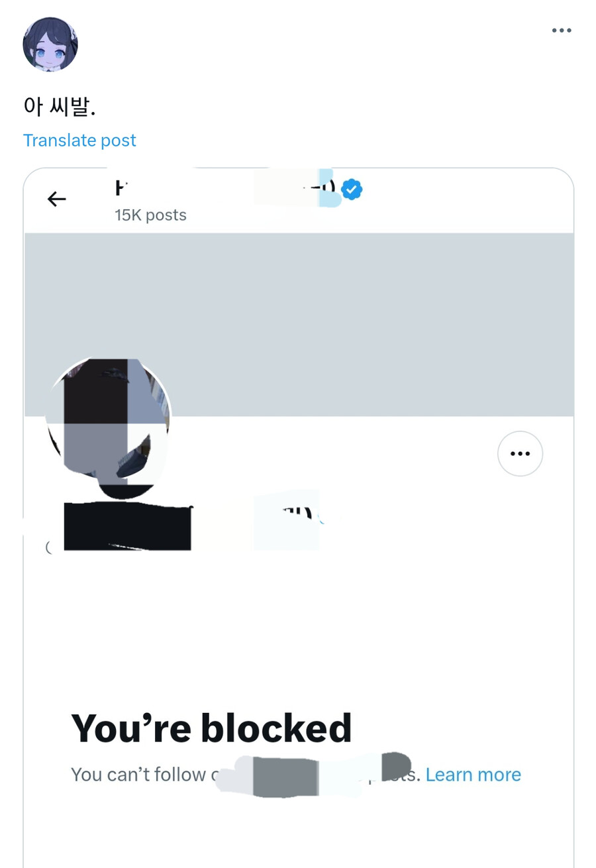Viewport: 596px width, 868px height.
Task: Click the Translate post link
Action: click(x=79, y=140)
